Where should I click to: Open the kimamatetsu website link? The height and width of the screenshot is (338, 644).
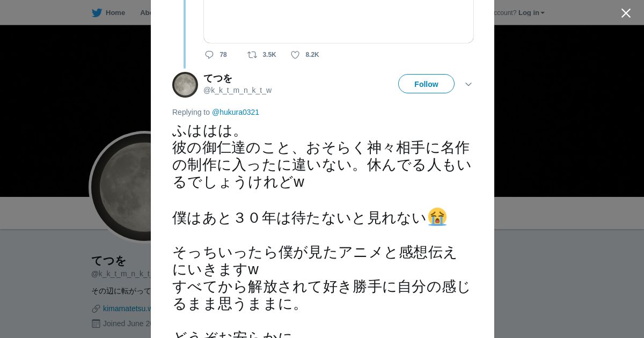point(127,308)
